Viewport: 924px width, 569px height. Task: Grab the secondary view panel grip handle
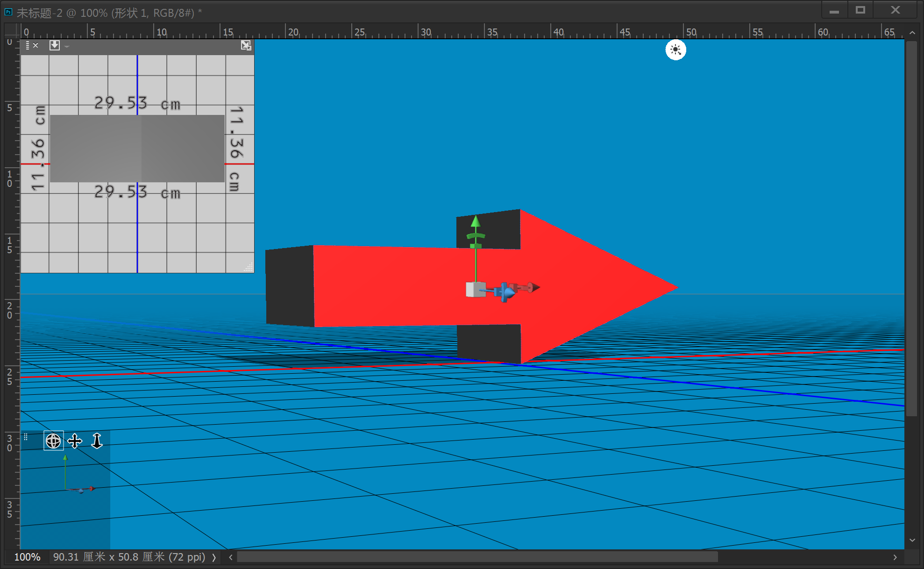[x=28, y=45]
